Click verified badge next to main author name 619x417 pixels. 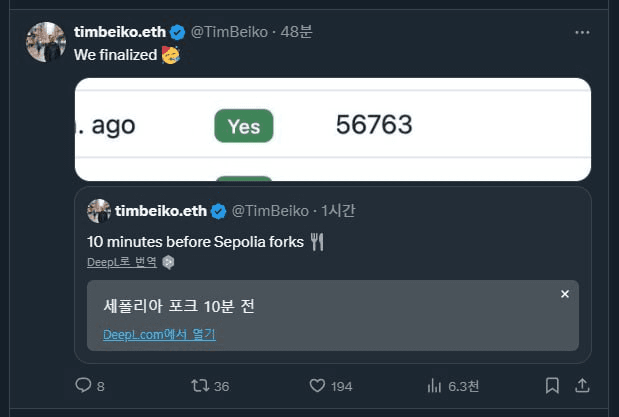tap(177, 32)
